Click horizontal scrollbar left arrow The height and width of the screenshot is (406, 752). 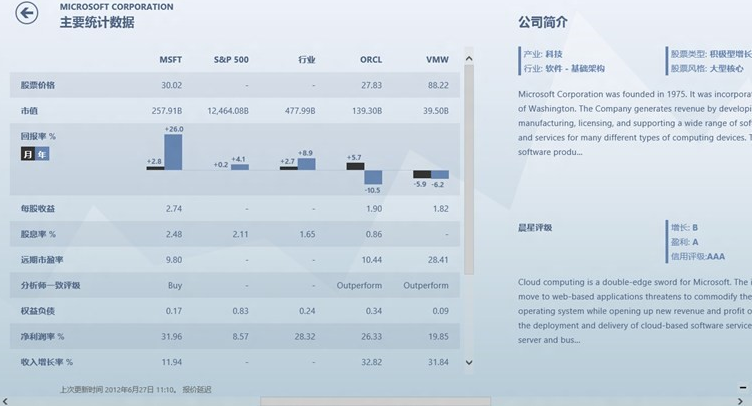[5, 401]
